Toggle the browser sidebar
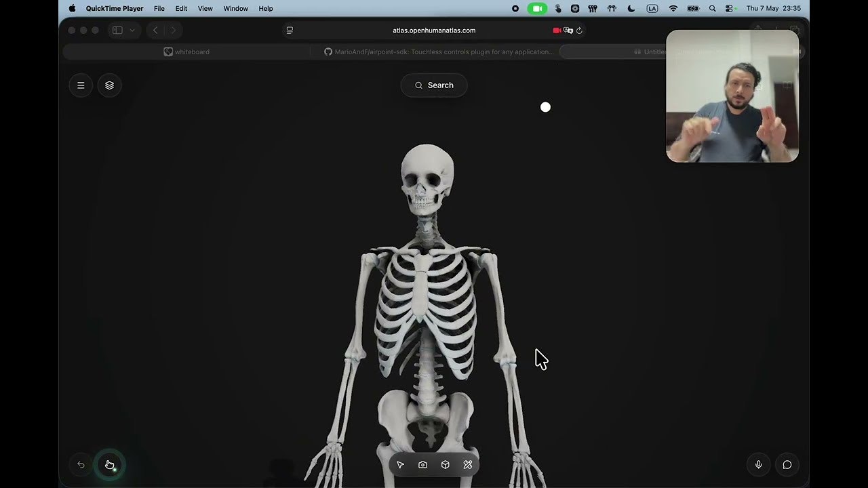 117,30
